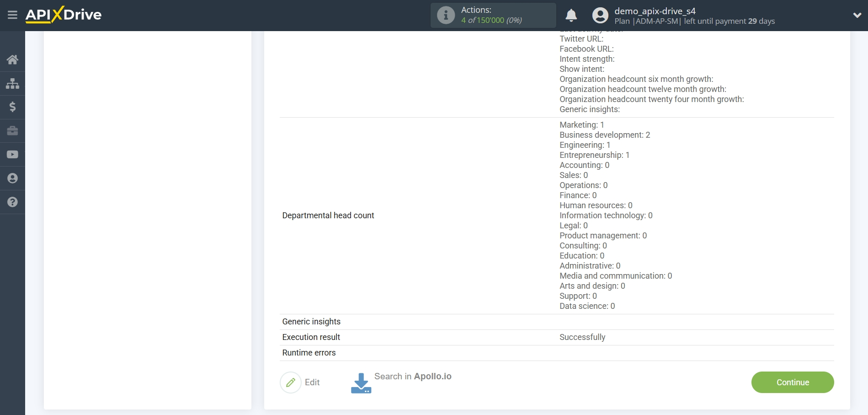Open the Help question mark icon
Viewport: 868px width, 415px height.
coord(12,202)
